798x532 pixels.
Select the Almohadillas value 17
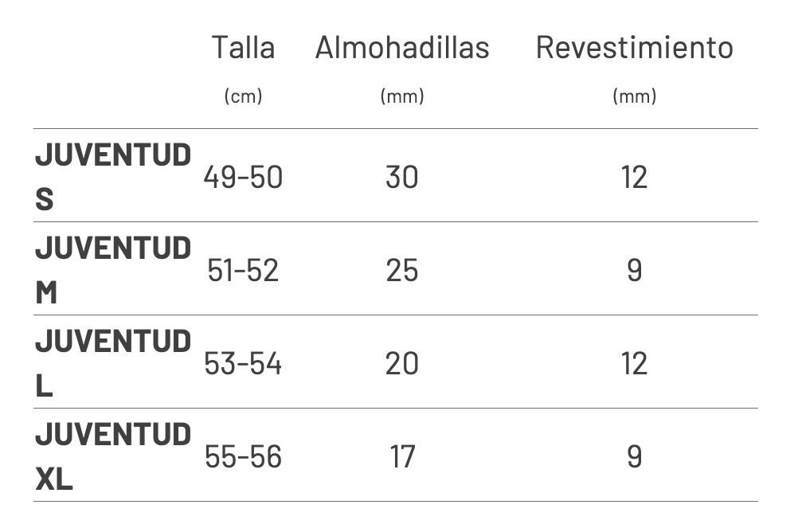pos(402,457)
